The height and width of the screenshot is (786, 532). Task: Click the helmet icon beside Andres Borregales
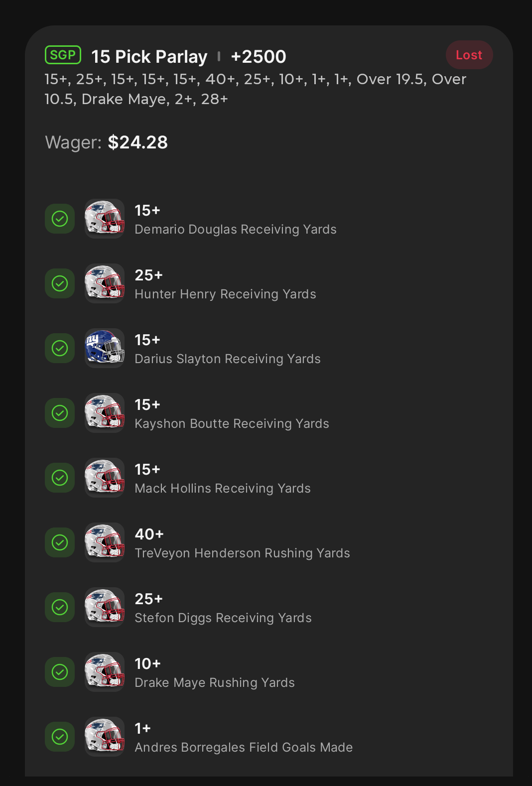[104, 737]
